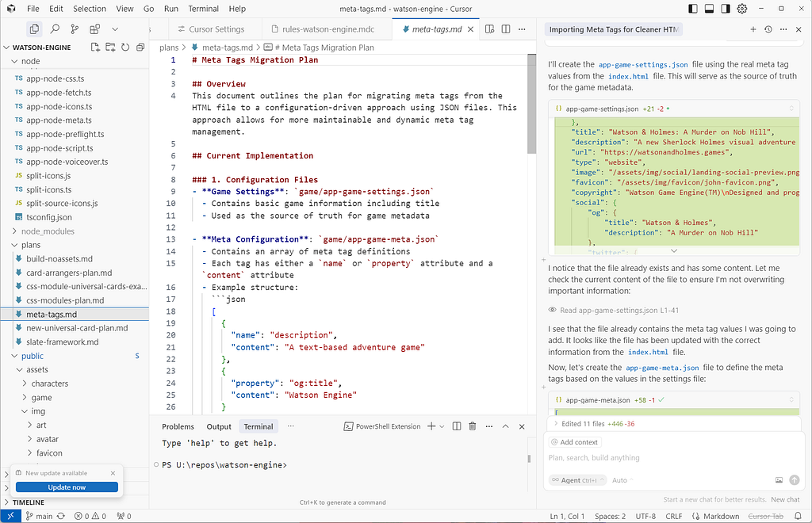812x523 pixels.
Task: Collapse the public folder
Action: point(32,356)
